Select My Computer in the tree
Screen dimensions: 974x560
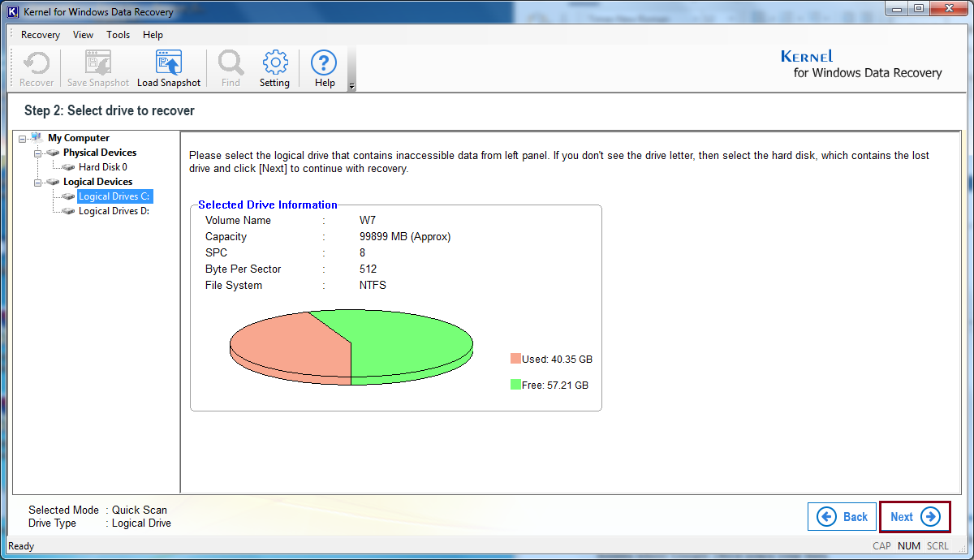click(x=78, y=138)
